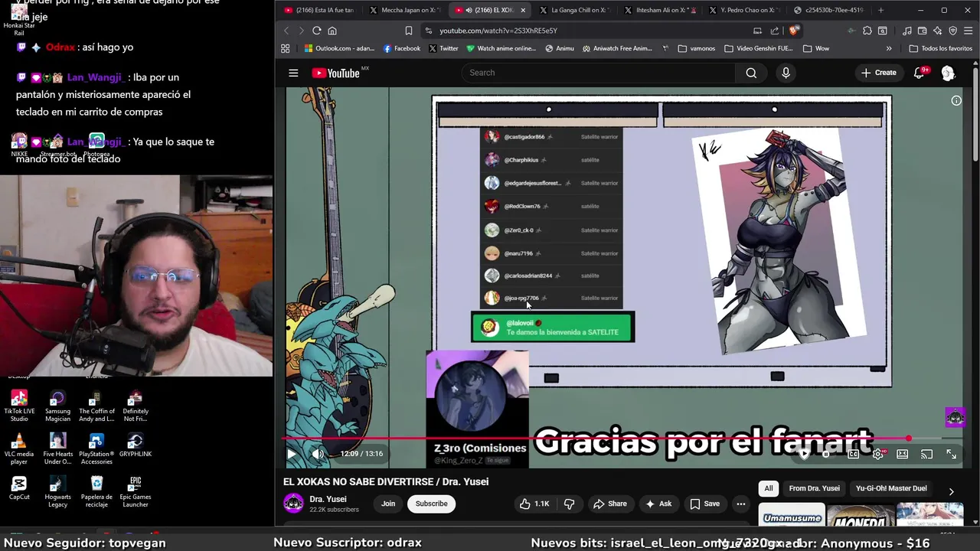Open the YouTube guide hamburger menu
980x551 pixels.
point(293,73)
